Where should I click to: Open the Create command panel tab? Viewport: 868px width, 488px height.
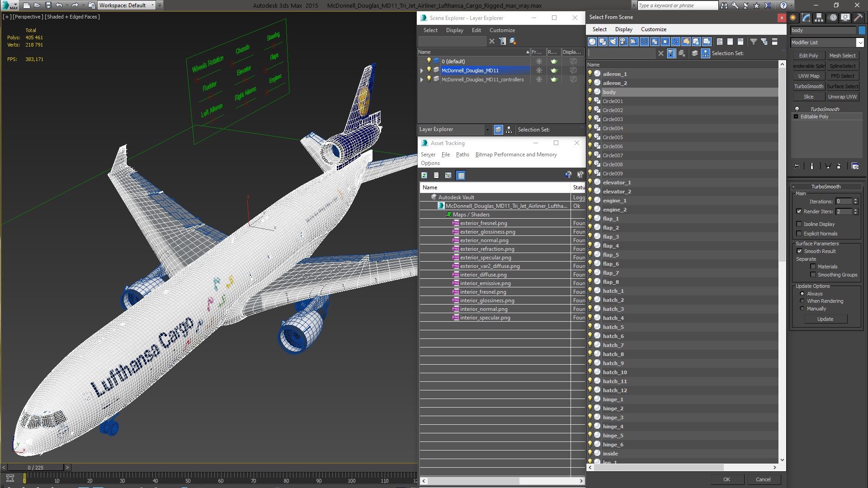pos(793,18)
